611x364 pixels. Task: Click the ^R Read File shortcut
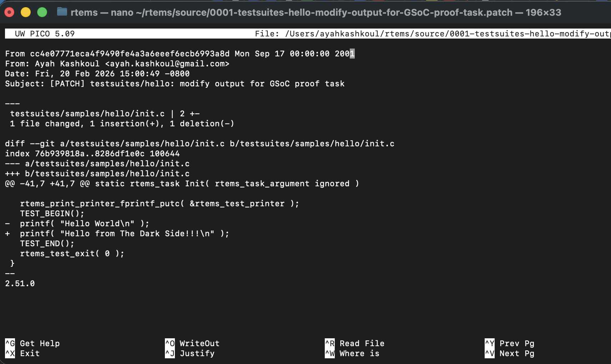tap(354, 343)
